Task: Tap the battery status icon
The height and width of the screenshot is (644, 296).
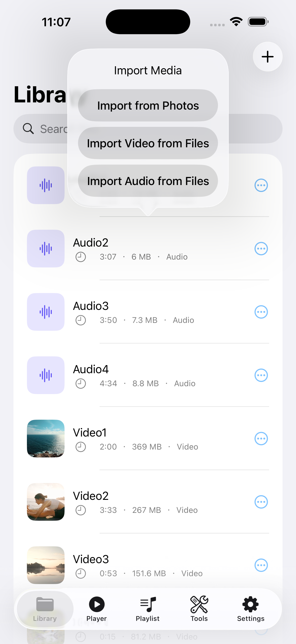Action: pyautogui.click(x=258, y=22)
